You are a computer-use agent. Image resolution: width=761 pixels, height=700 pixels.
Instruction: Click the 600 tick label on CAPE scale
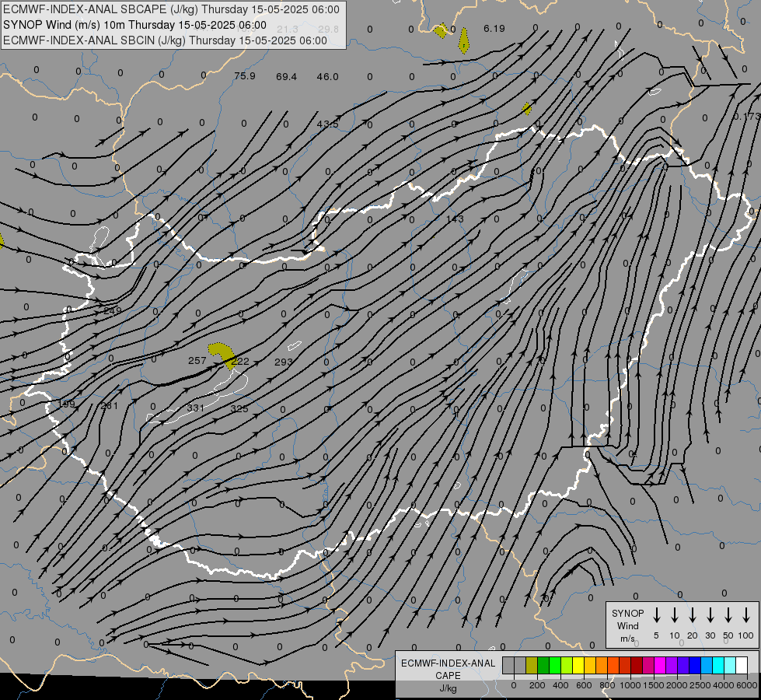(584, 685)
